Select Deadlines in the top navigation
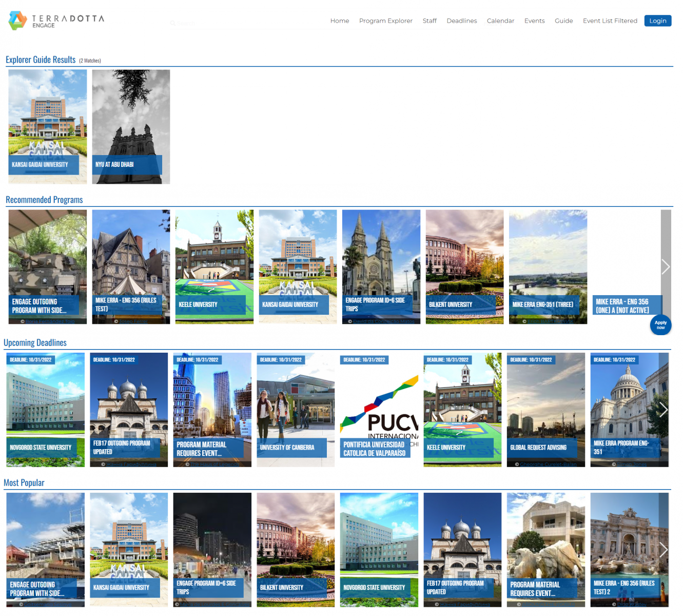The image size is (683, 616). coord(462,21)
